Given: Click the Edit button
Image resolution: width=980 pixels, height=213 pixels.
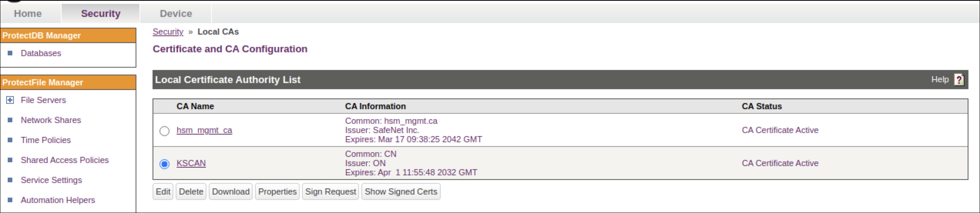Looking at the screenshot, I should (163, 191).
